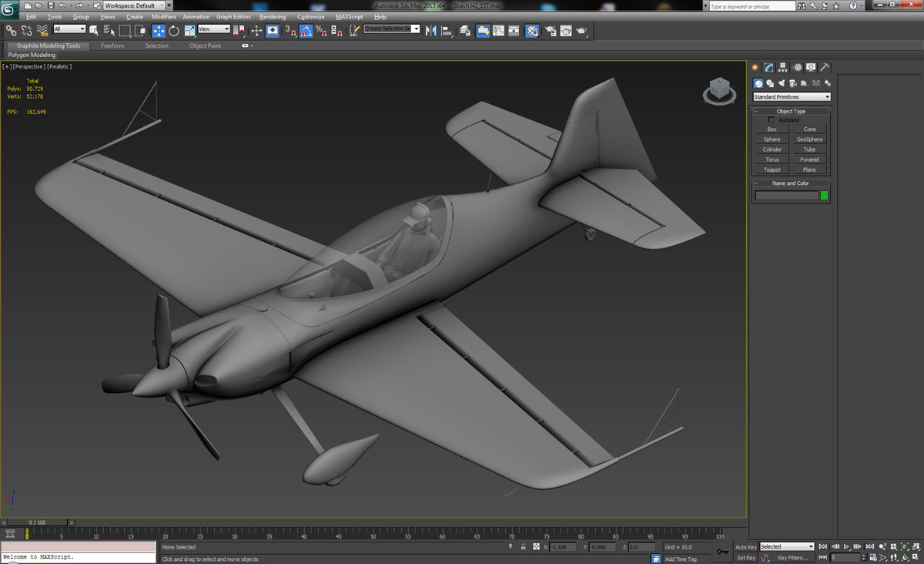Open the Render Setup teapot icon
The image size is (924, 564).
551,31
